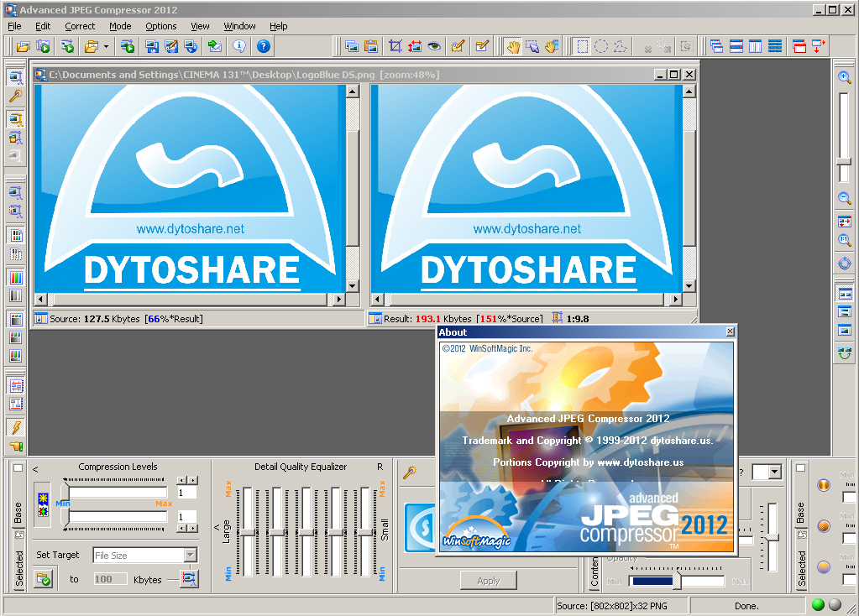This screenshot has height=616, width=859.
Task: Click the vertical zoom slider on right sidebar
Action: click(x=844, y=137)
